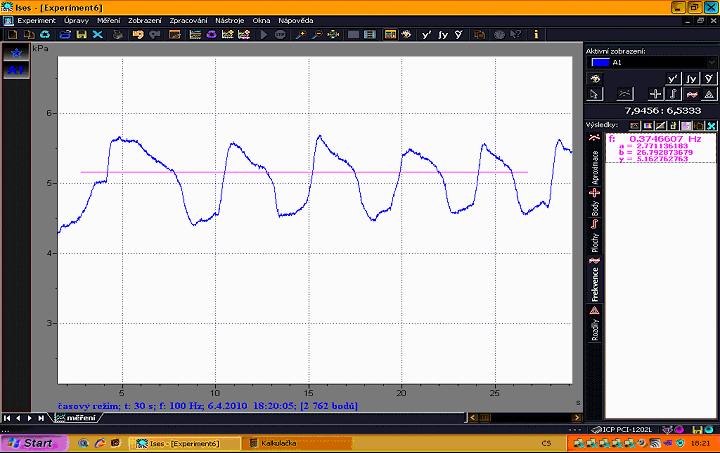Open the Zobrazení menu
Image resolution: width=720 pixels, height=453 pixels.
click(145, 21)
